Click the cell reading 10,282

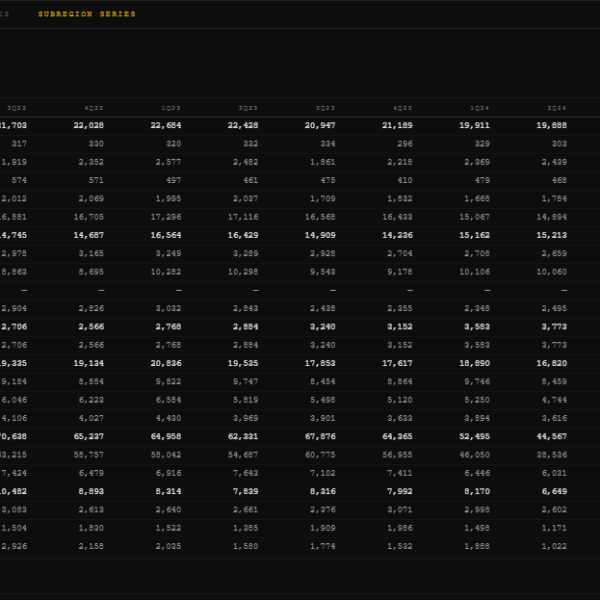coord(166,272)
